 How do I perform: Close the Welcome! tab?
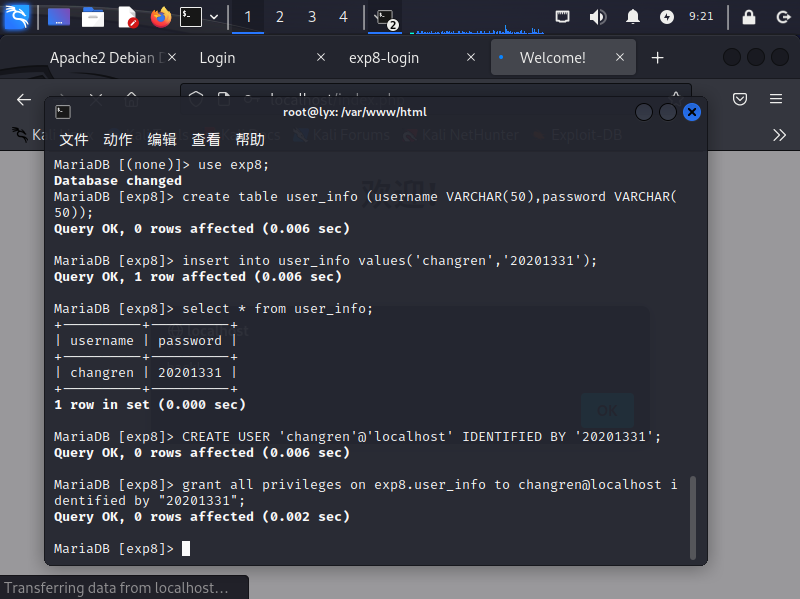click(x=620, y=57)
